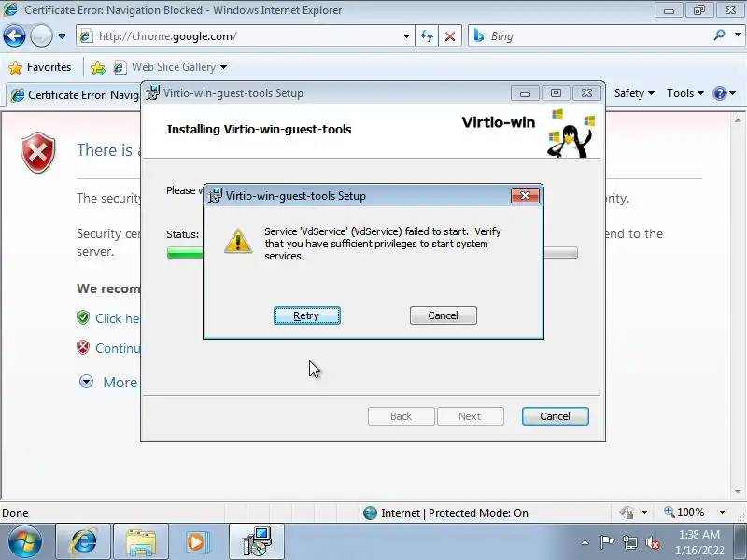This screenshot has width=747, height=560.
Task: Show hidden tray icons arrow
Action: click(x=585, y=542)
